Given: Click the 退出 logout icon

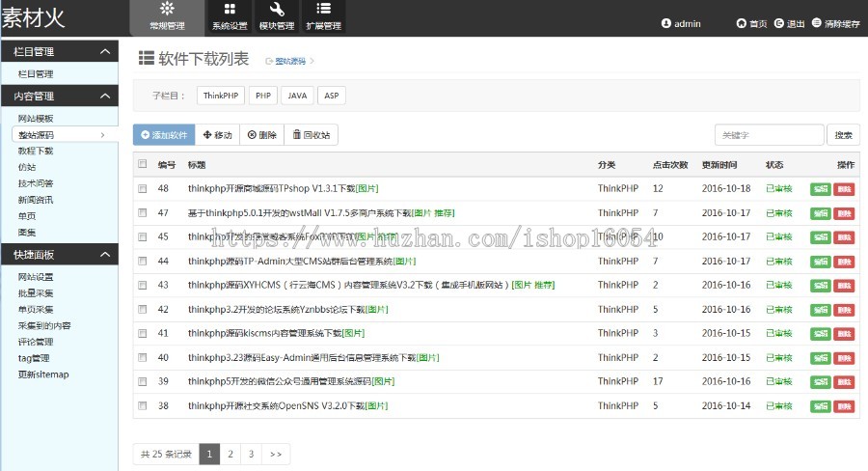Looking at the screenshot, I should point(779,23).
